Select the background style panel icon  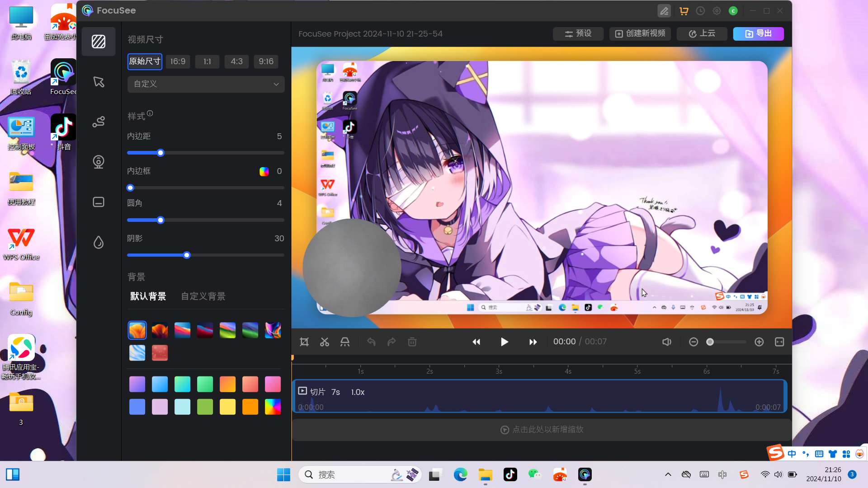[x=99, y=42]
